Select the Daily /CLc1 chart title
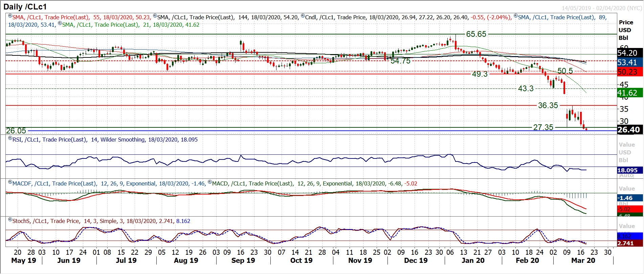The image size is (644, 274). click(25, 7)
